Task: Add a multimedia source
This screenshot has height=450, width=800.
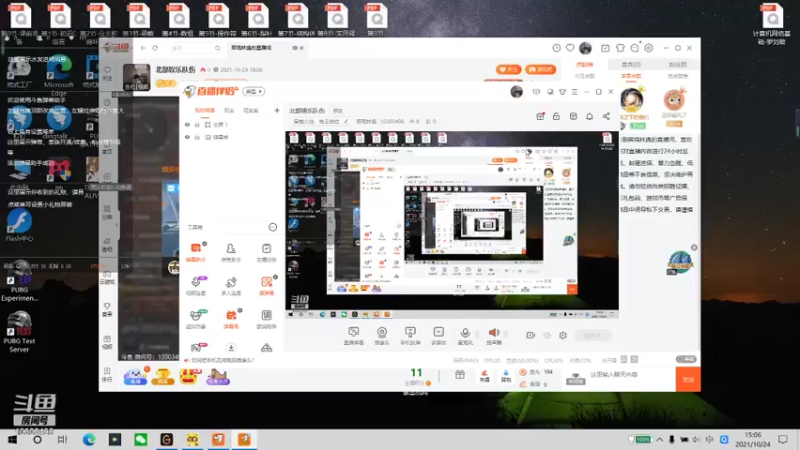Action: [x=438, y=336]
